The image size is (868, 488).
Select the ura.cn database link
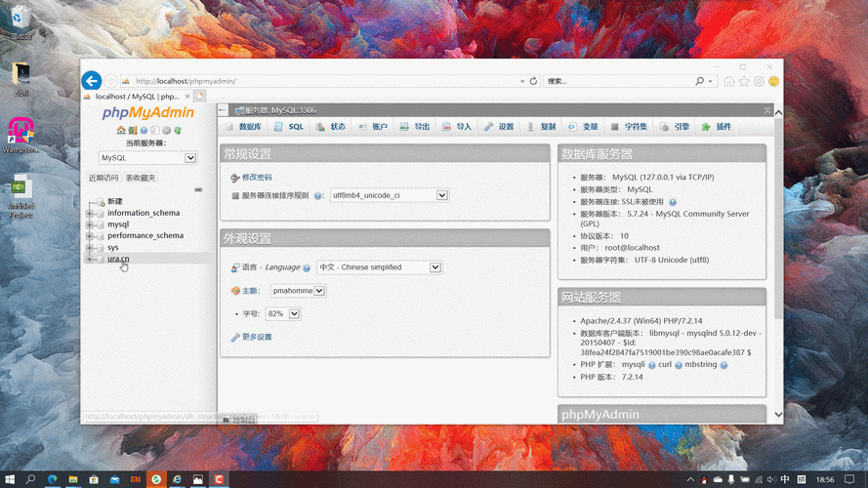coord(118,259)
